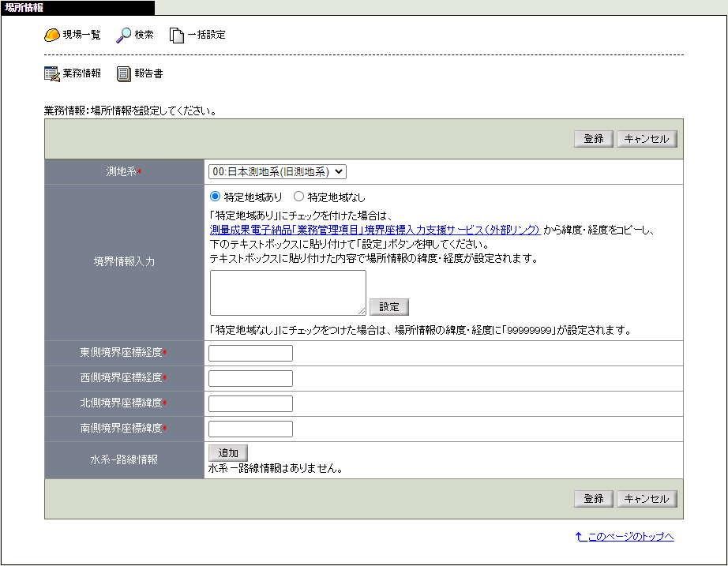
Task: Select the 特定地域あり radio button
Action: pyautogui.click(x=215, y=197)
